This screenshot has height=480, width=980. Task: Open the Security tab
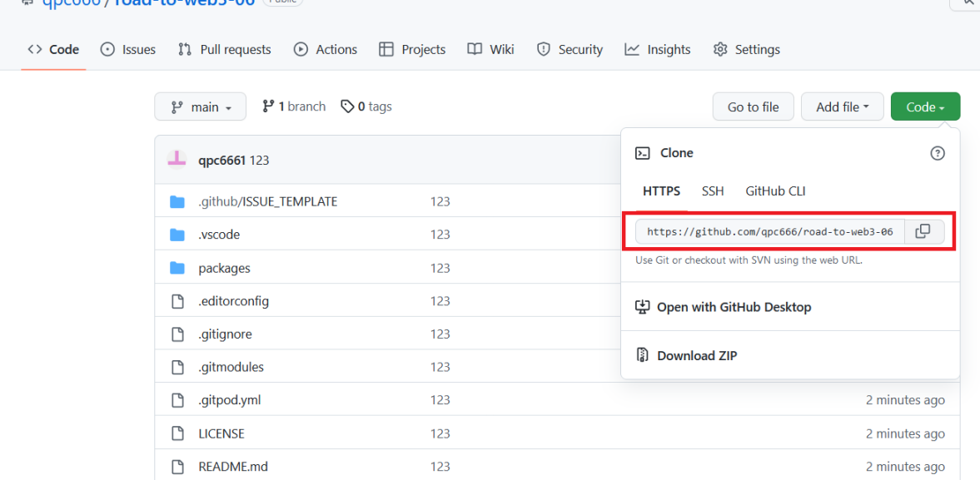point(570,49)
